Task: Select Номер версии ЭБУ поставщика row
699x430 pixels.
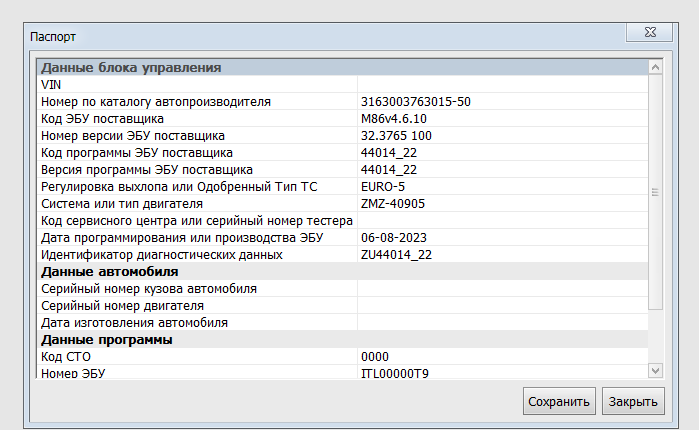Action: coord(343,135)
